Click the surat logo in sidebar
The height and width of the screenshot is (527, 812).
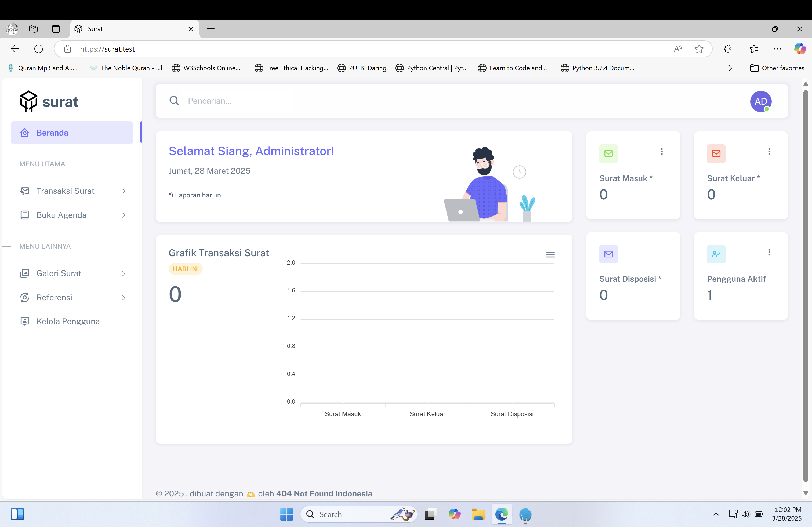pyautogui.click(x=49, y=102)
